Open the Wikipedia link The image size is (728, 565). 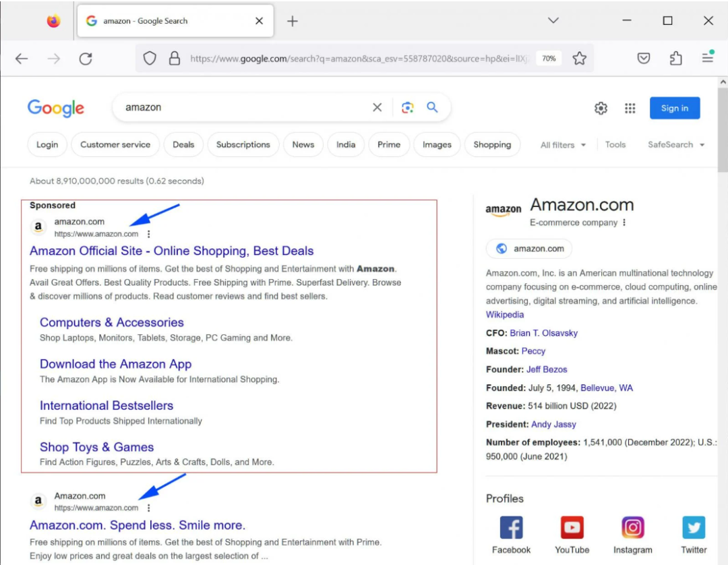(x=505, y=315)
